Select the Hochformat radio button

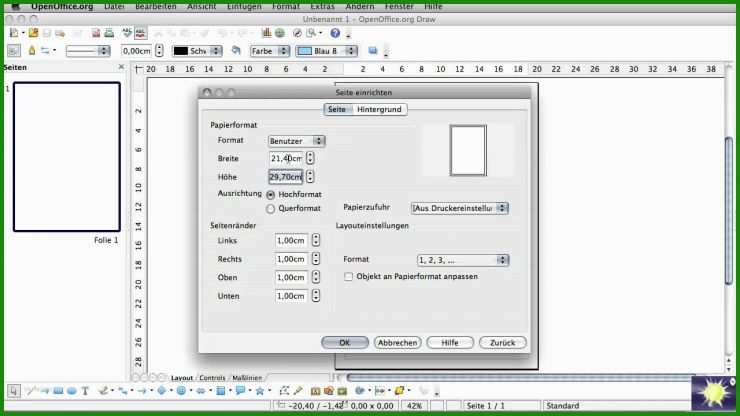click(x=270, y=195)
